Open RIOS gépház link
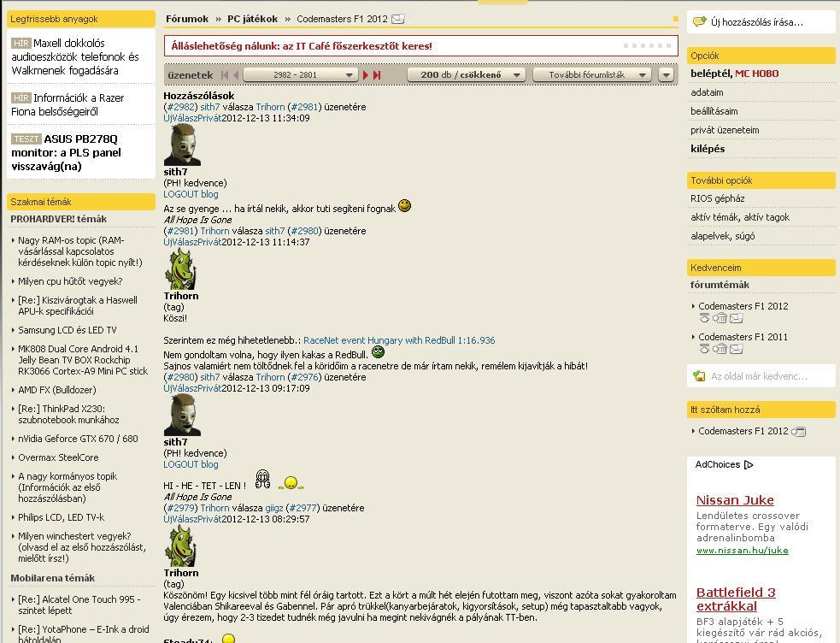 pyautogui.click(x=717, y=198)
